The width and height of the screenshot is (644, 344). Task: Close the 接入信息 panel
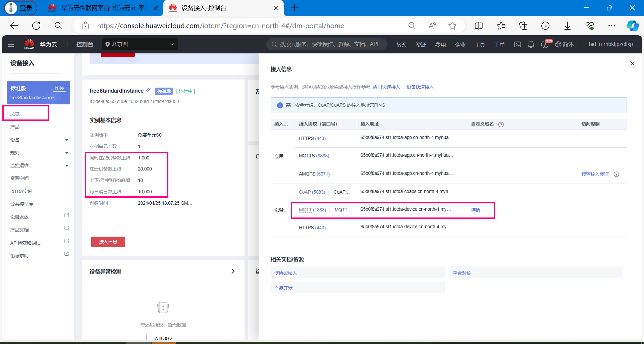tap(632, 63)
